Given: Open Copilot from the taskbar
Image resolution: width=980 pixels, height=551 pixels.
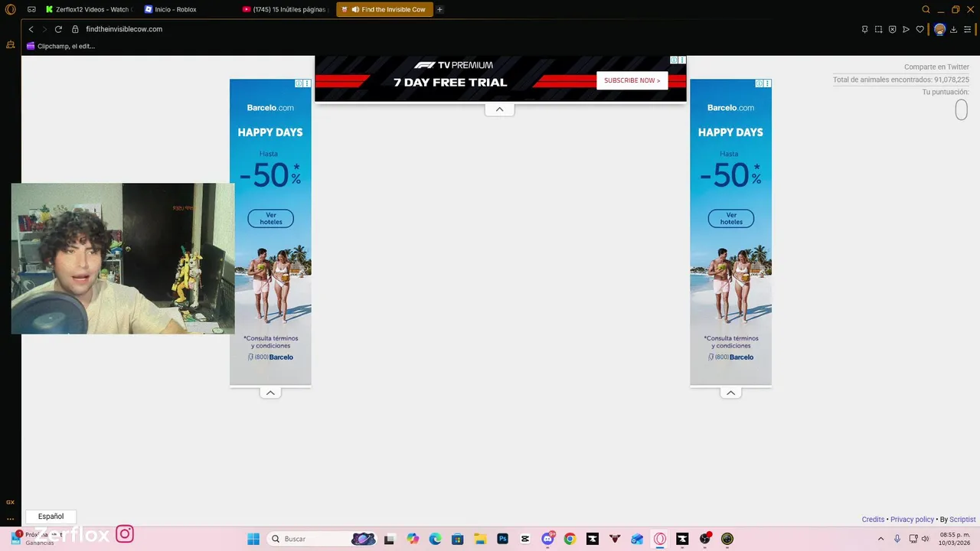Looking at the screenshot, I should pos(413,539).
